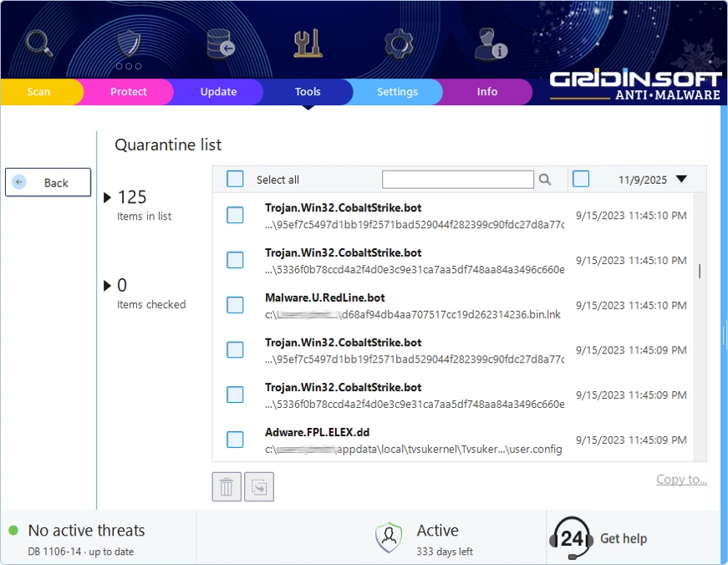Click the license shield user icon
The image size is (728, 565).
pyautogui.click(x=389, y=537)
